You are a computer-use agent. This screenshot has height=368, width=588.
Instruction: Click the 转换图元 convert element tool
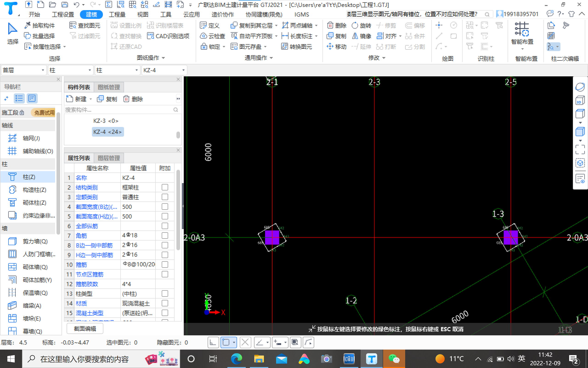coord(297,46)
